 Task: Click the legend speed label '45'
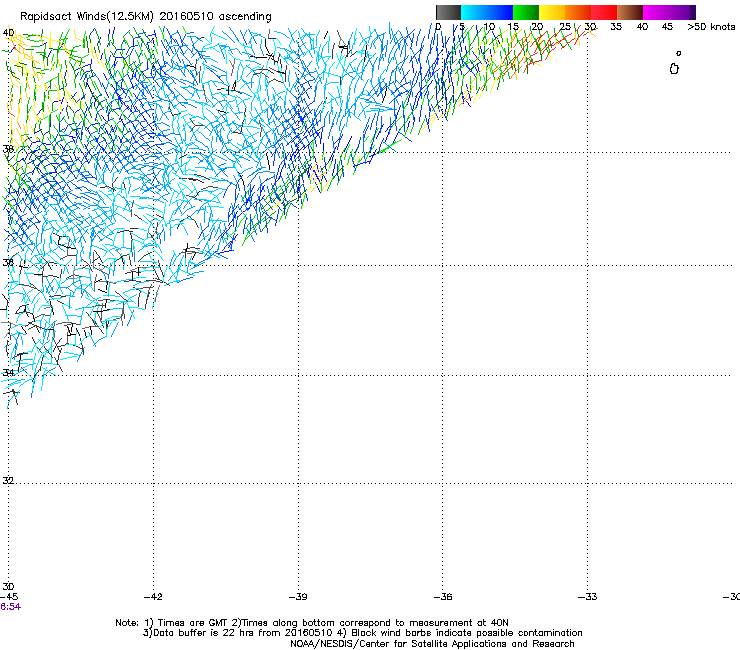pos(667,27)
